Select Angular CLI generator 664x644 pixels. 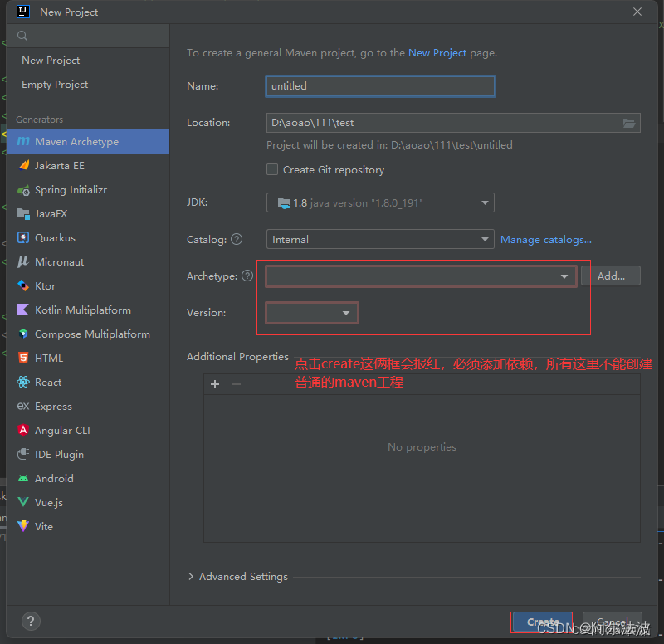click(88, 430)
